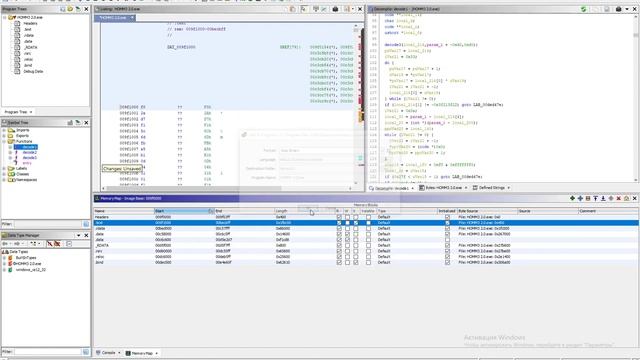Viewport: 640px width, 360px height.
Task: Expand the windows archive node in Data Types
Action: click(x=4, y=270)
